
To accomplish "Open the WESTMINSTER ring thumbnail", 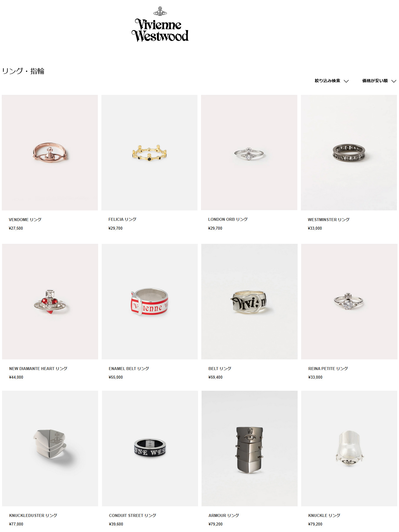I will tap(349, 153).
